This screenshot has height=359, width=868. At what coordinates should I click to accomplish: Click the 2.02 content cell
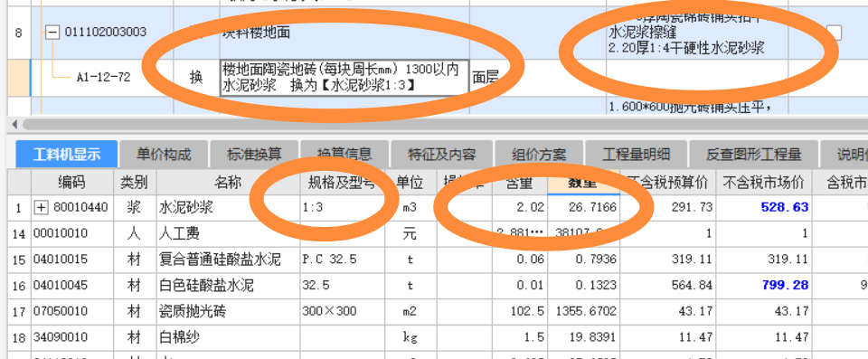tap(520, 208)
